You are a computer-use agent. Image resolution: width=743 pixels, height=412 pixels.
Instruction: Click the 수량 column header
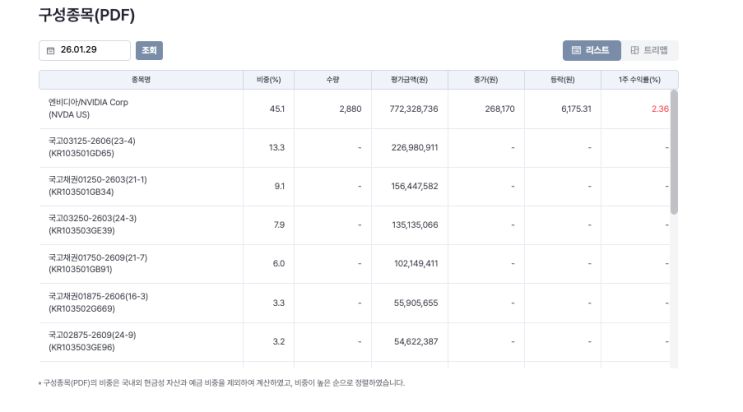tap(333, 80)
